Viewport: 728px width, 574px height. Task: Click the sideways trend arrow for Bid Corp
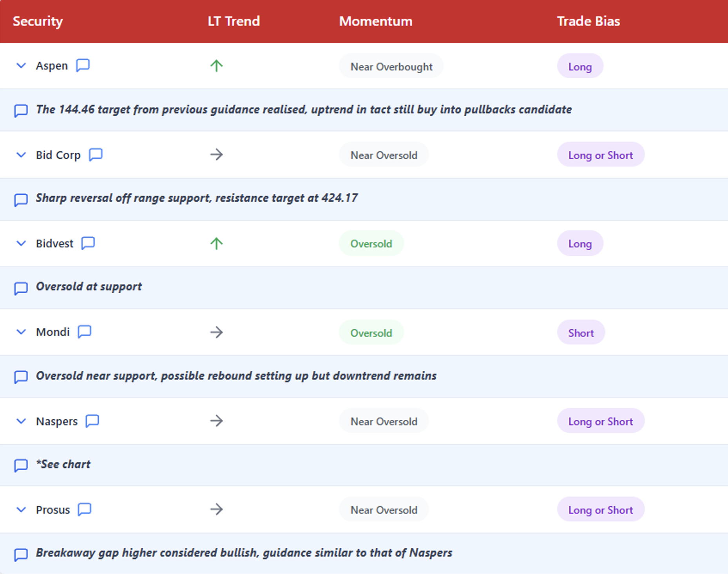tap(216, 155)
